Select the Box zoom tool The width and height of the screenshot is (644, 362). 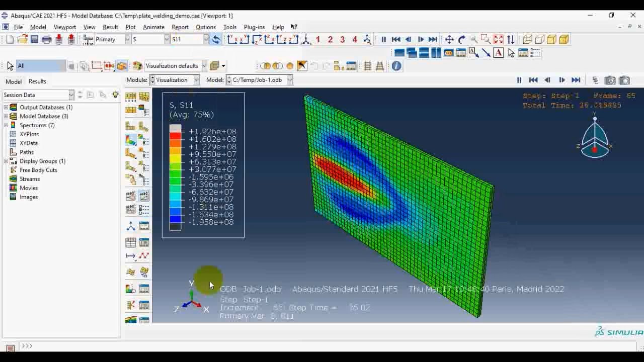point(486,39)
